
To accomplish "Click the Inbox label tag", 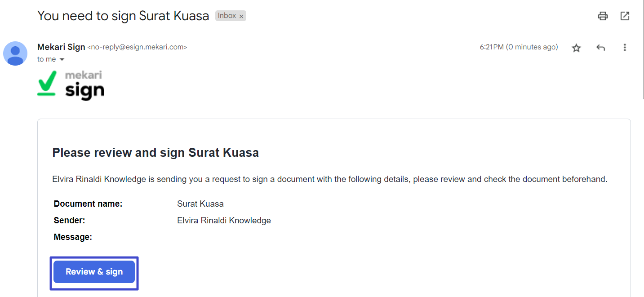I will (x=227, y=16).
